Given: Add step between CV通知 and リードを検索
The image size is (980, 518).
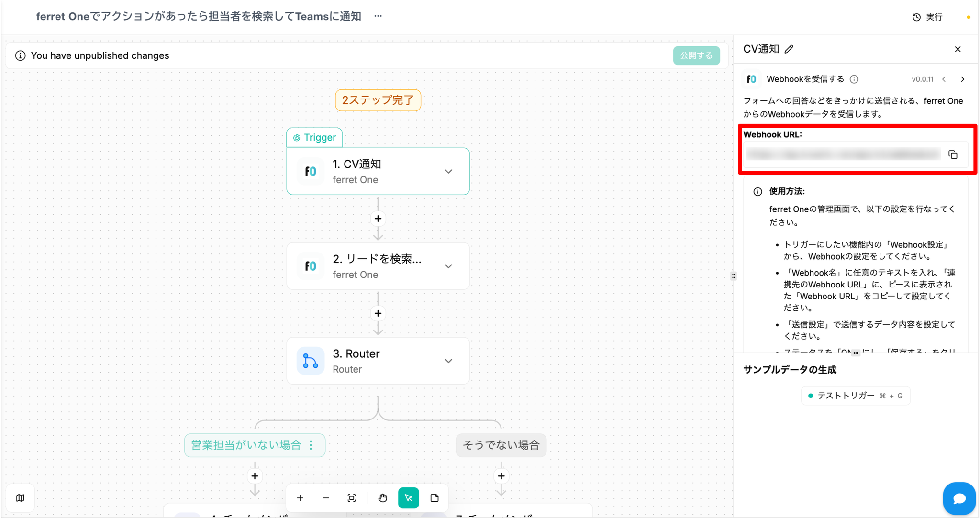Looking at the screenshot, I should (378, 219).
